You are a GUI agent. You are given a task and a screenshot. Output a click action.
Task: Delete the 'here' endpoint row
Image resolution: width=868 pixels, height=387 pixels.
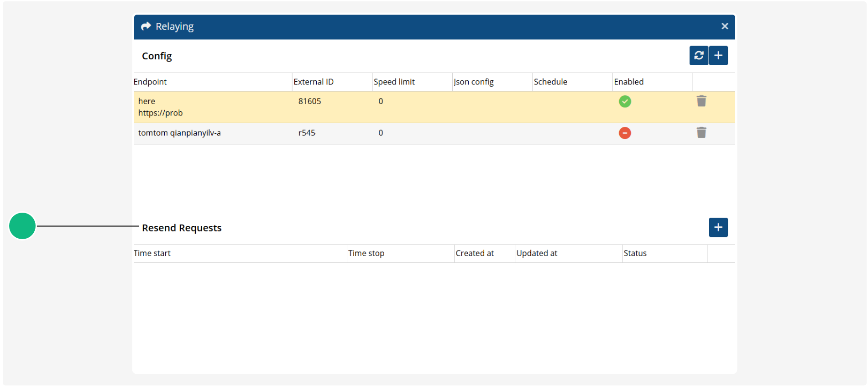701,101
